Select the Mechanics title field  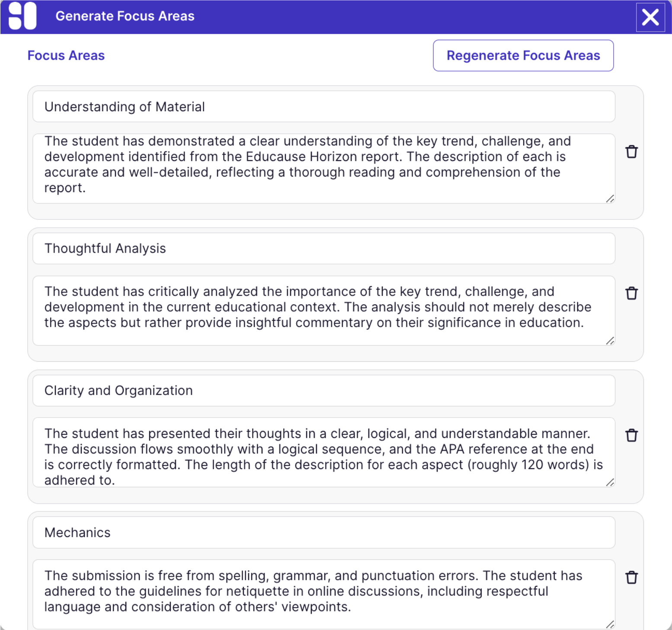323,533
